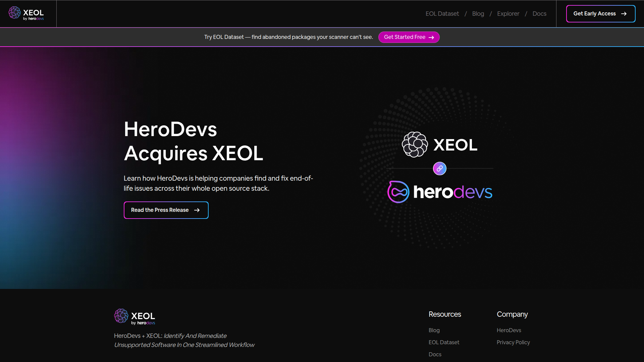This screenshot has width=644, height=362.
Task: Click the XEOL logo in header
Action: 26,13
